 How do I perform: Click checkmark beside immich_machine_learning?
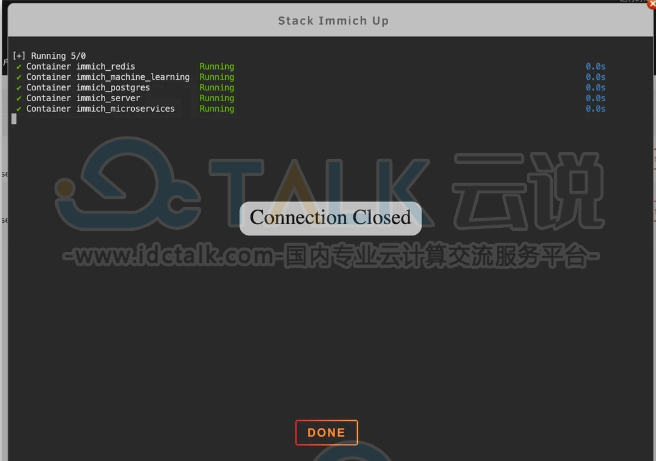click(18, 77)
